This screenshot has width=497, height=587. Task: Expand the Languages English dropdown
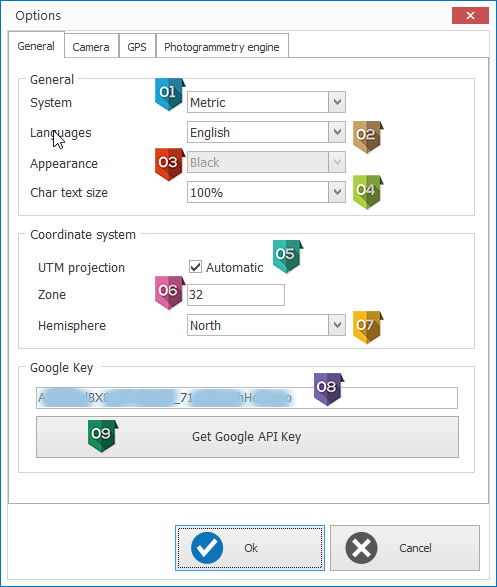pyautogui.click(x=266, y=132)
